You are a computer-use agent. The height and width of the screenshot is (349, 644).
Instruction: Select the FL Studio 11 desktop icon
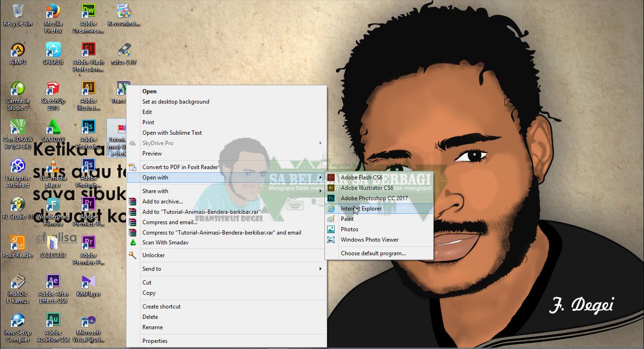pyautogui.click(x=18, y=208)
